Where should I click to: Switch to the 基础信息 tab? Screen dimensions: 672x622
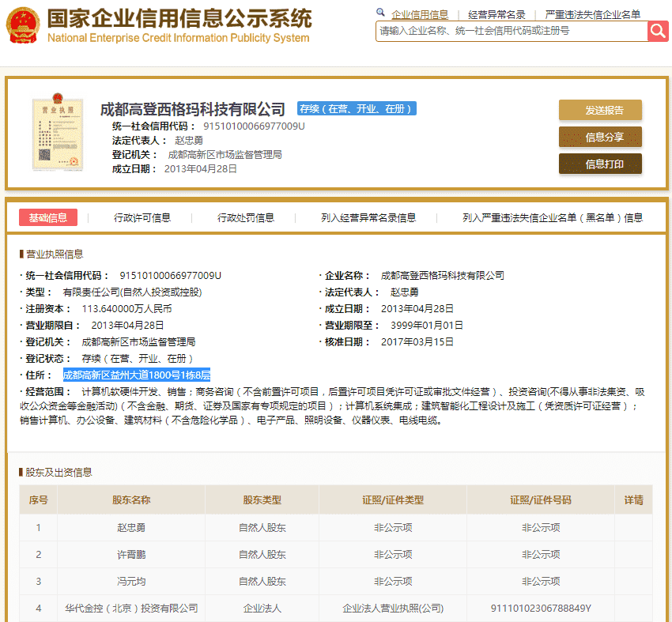[x=48, y=217]
